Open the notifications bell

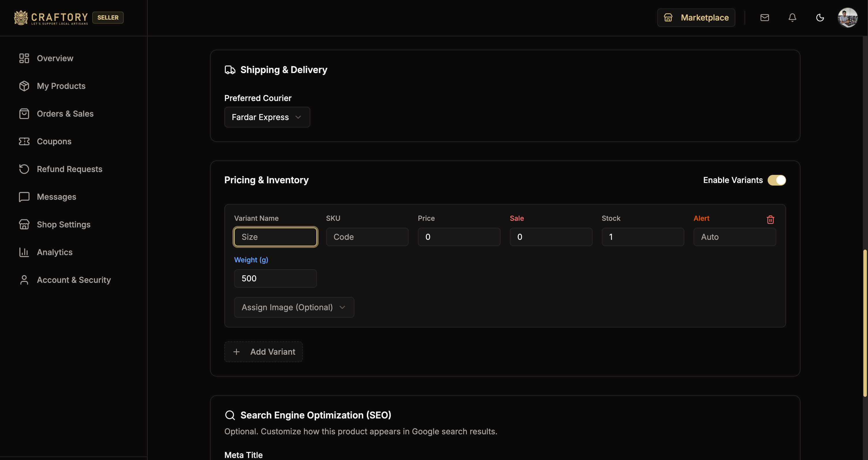792,18
